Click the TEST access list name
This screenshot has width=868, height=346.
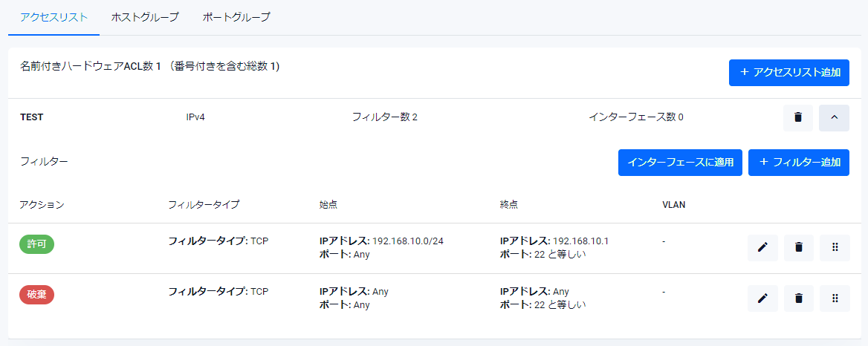[32, 117]
